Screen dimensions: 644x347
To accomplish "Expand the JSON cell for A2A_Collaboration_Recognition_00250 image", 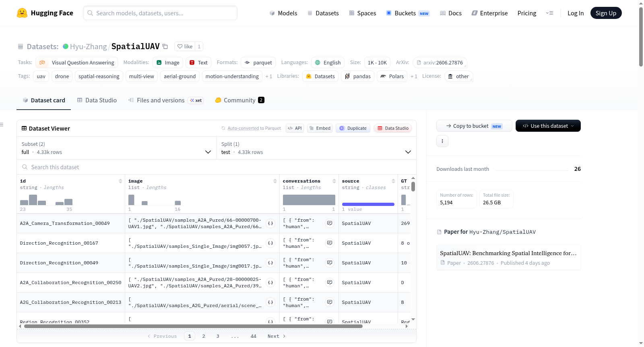I will 270,283.
